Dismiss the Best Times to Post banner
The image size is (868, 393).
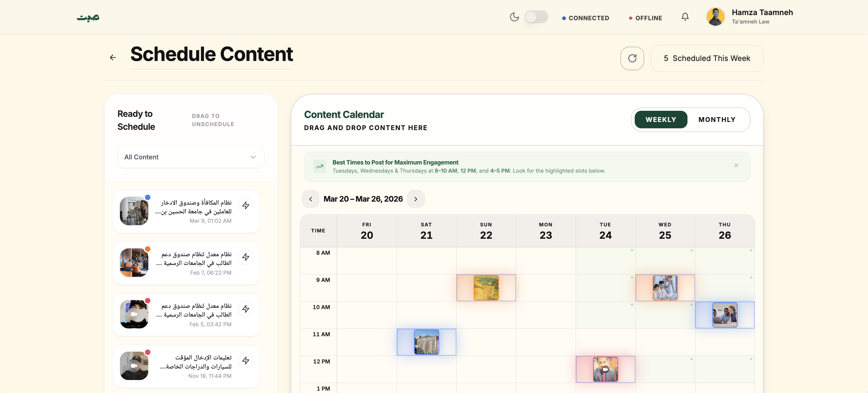(x=736, y=165)
